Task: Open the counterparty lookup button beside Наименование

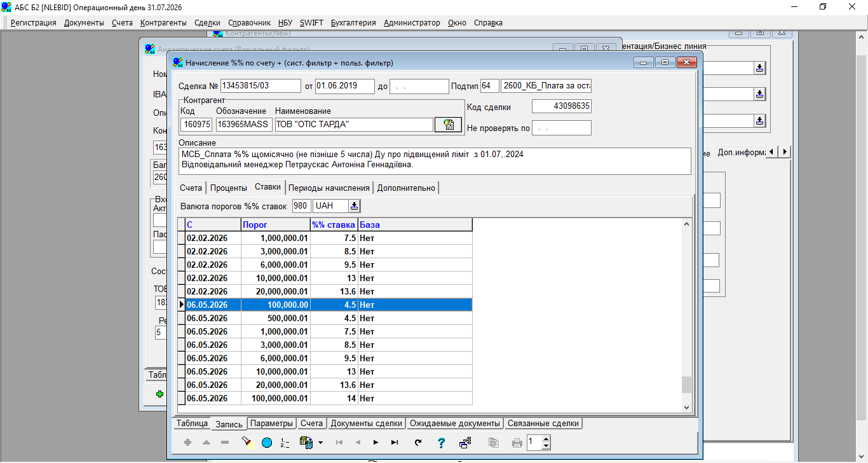Action: pos(448,125)
